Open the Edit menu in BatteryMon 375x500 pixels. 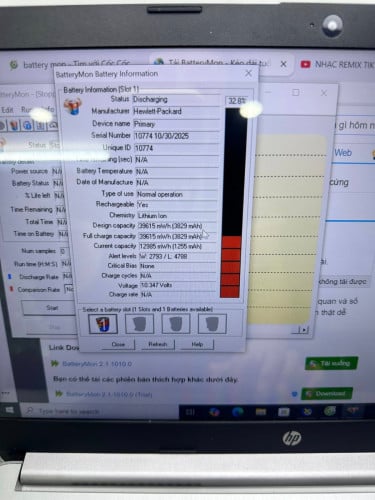pyautogui.click(x=7, y=110)
